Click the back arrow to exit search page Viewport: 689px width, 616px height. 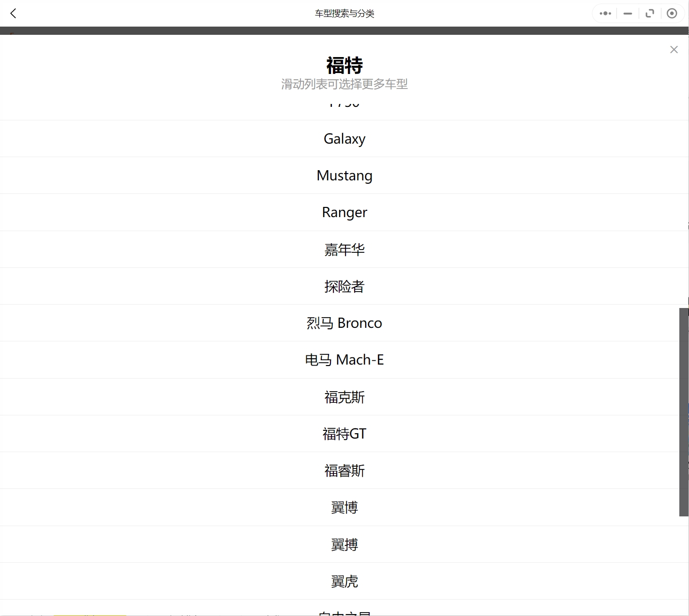[13, 13]
